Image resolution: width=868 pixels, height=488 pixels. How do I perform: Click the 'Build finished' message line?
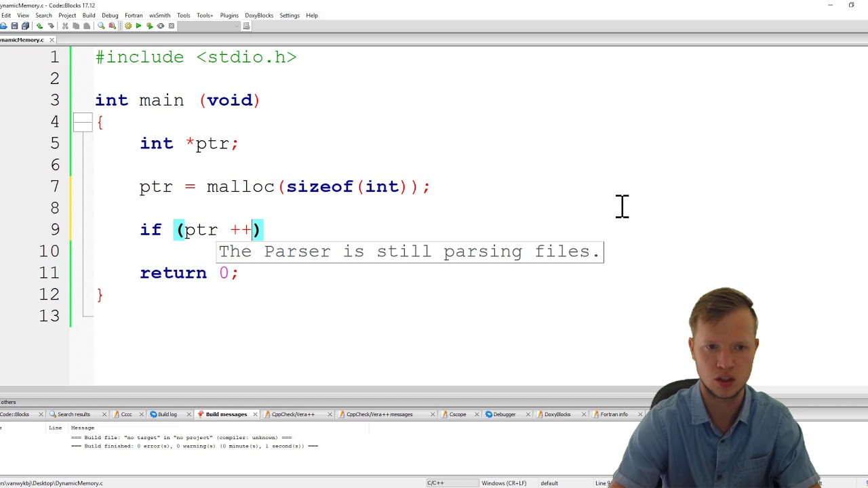195,446
